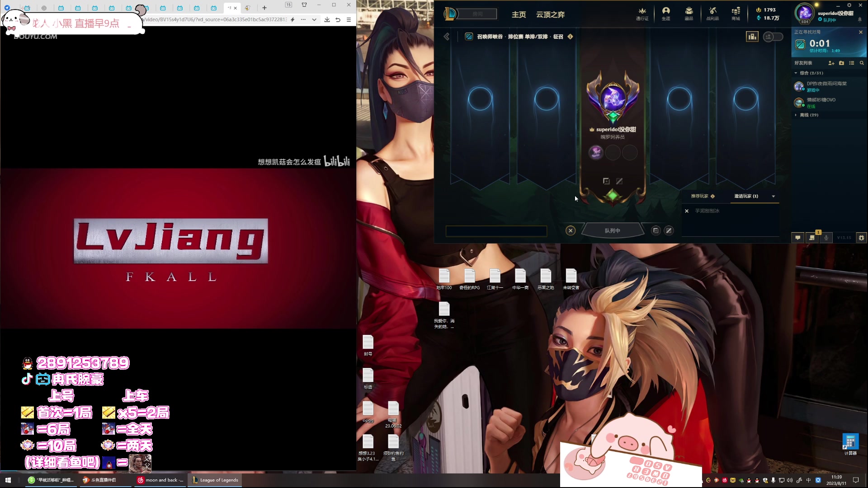Open the ranked leaderboard podium icon
Image resolution: width=868 pixels, height=488 pixels.
(x=752, y=37)
